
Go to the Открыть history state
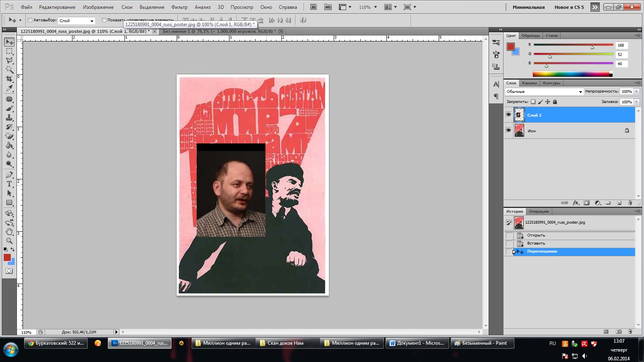536,235
